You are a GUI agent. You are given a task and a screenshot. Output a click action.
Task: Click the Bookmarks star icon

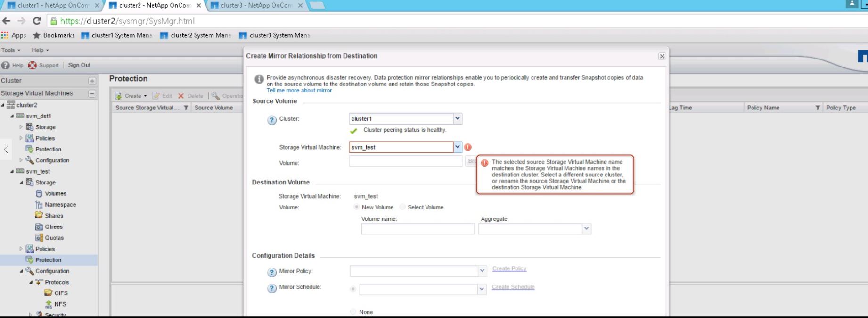click(x=36, y=35)
